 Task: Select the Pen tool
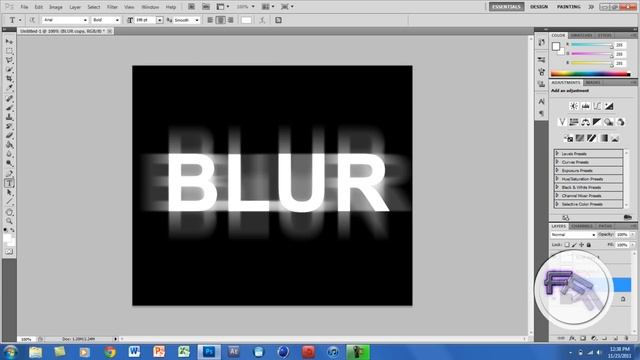pos(9,174)
